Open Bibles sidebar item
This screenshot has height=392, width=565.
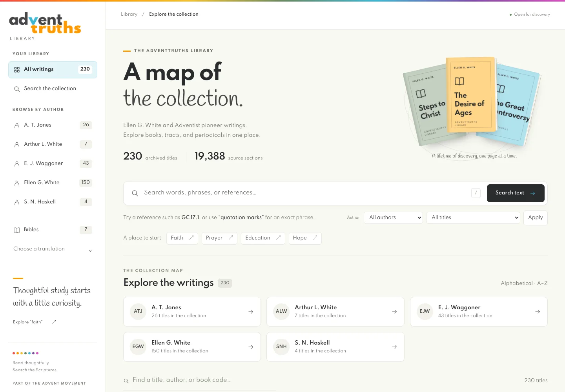click(53, 230)
